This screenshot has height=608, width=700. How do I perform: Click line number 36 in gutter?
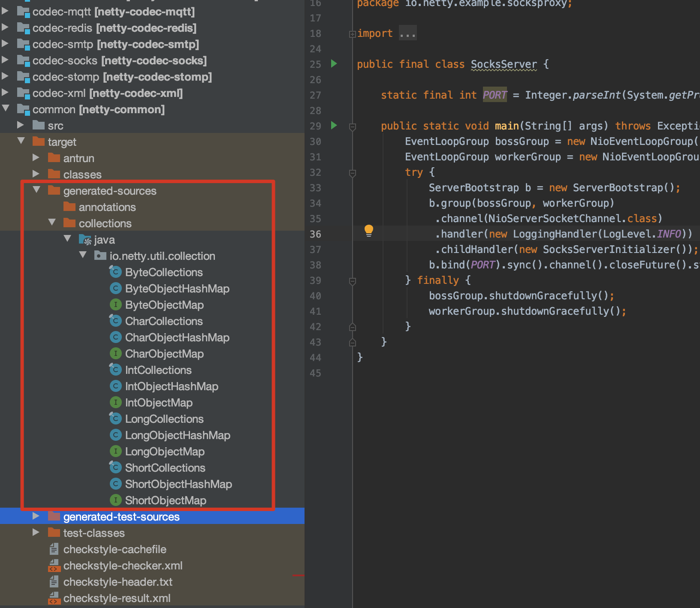click(x=315, y=234)
